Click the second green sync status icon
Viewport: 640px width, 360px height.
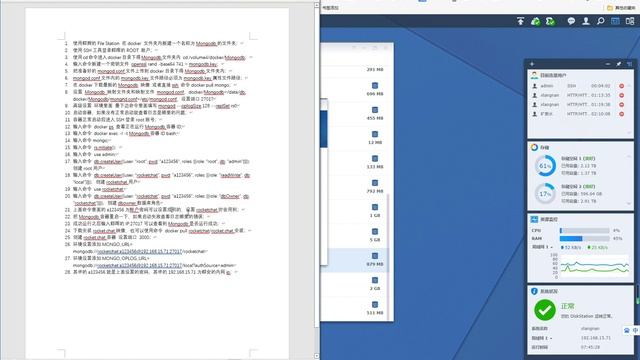pyautogui.click(x=550, y=21)
